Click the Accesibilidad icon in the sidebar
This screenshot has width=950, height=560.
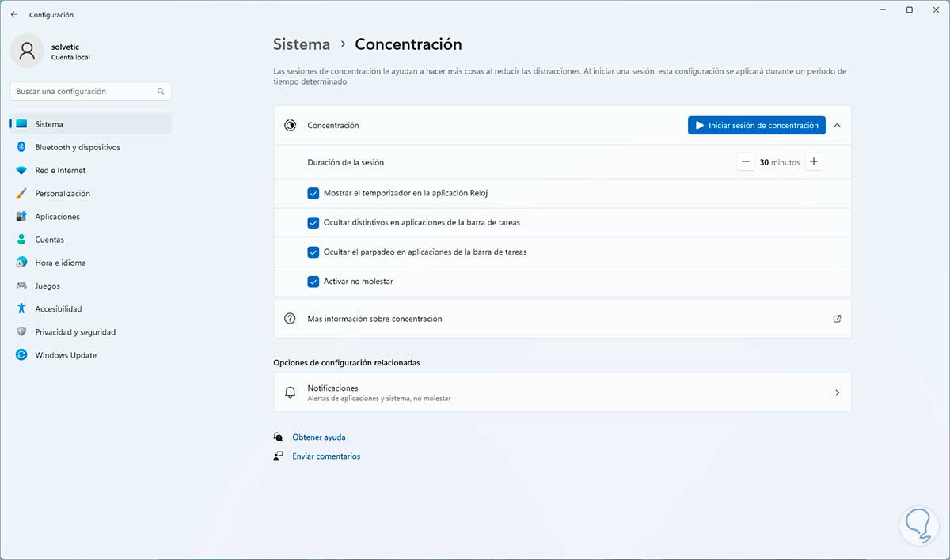tap(21, 309)
